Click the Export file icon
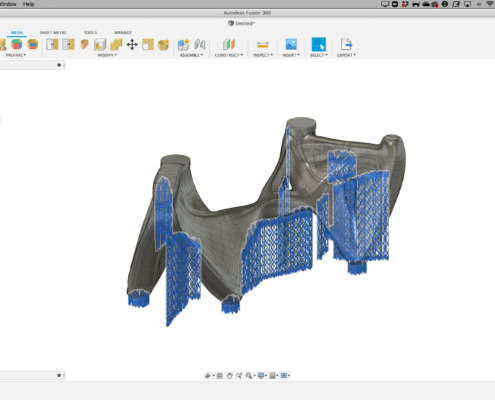Image resolution: width=495 pixels, height=400 pixels. [346, 44]
